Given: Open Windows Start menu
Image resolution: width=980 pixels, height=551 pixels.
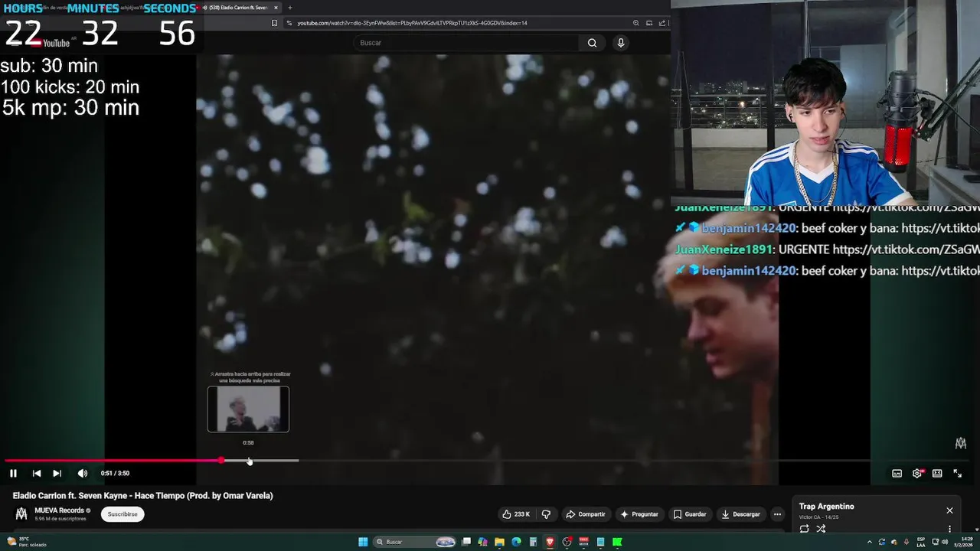Looking at the screenshot, I should pos(363,542).
